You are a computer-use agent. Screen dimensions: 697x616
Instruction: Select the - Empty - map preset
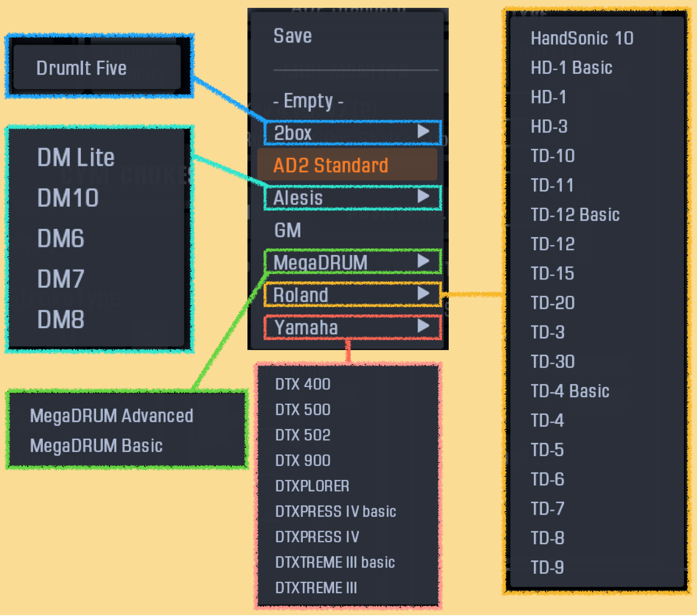point(308,101)
